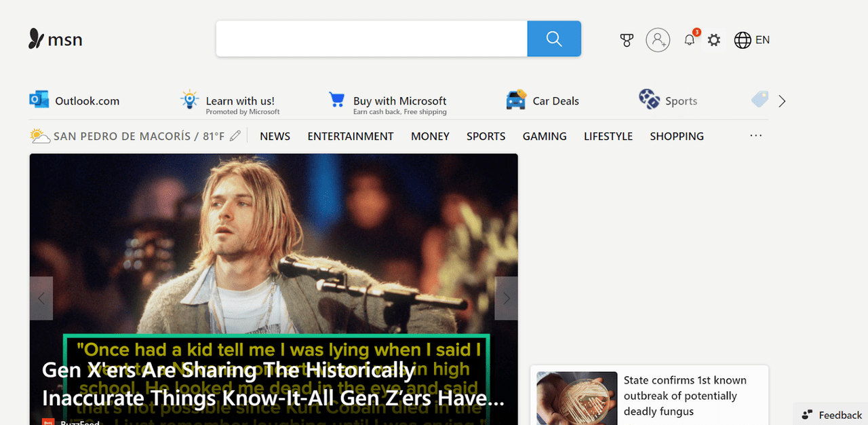Screen dimensions: 868x425
Task: Click the Car Deals car icon
Action: click(x=516, y=99)
